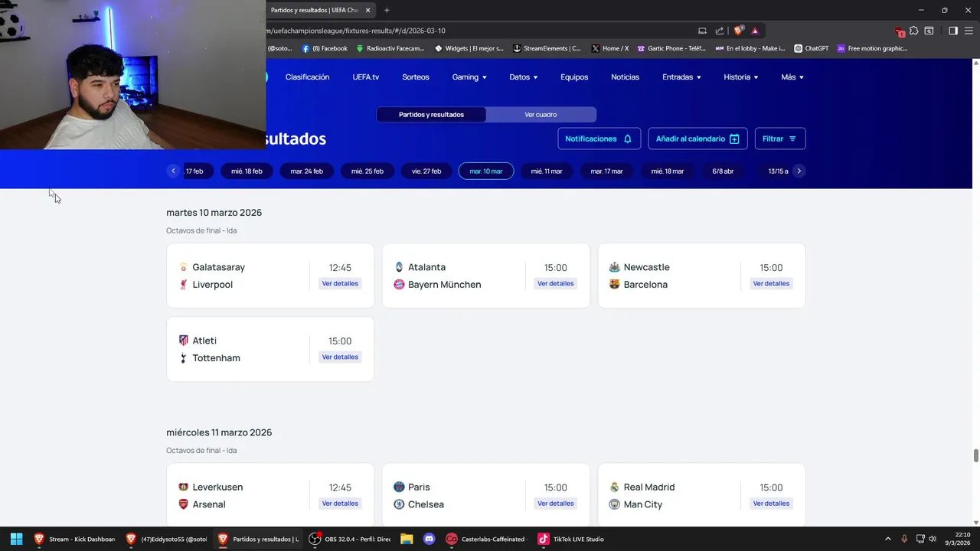980x551 pixels.
Task: Select date vie. 27 feb
Action: click(426, 171)
